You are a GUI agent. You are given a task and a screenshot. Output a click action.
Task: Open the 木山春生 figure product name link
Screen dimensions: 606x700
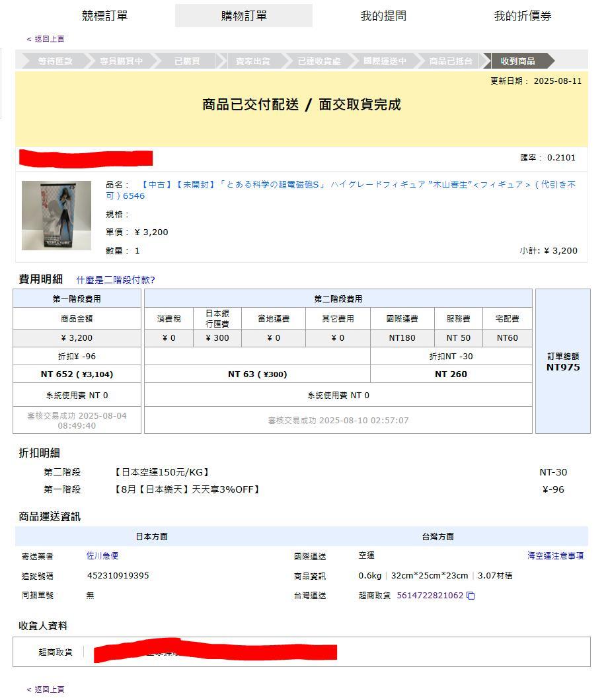click(340, 190)
